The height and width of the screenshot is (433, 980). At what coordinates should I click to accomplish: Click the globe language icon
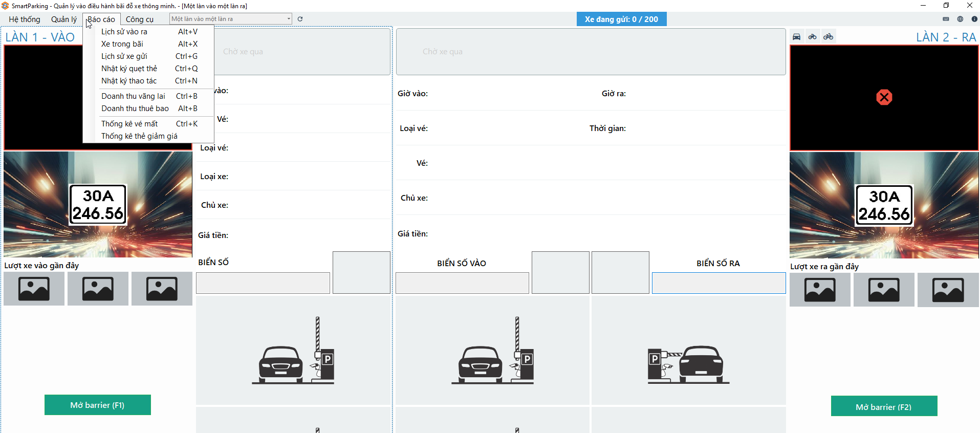(x=960, y=19)
